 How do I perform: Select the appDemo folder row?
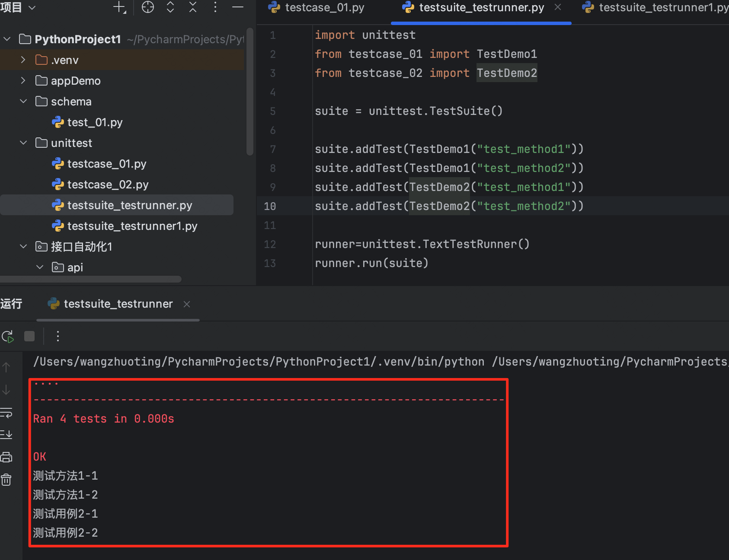pos(122,80)
